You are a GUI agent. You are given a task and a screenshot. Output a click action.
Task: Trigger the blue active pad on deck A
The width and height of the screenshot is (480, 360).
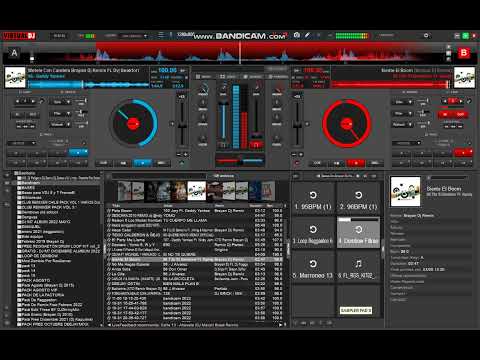click(x=78, y=153)
